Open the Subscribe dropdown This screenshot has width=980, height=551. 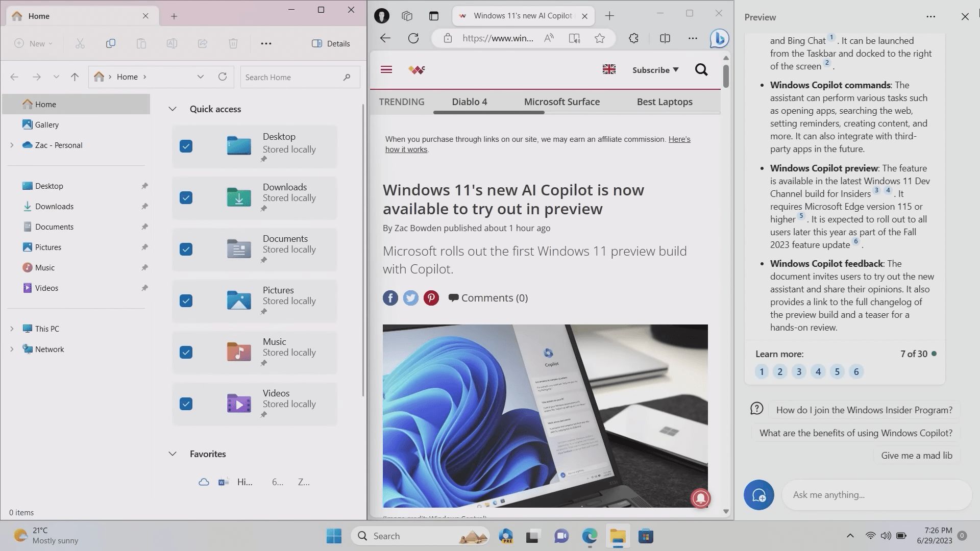[655, 70]
